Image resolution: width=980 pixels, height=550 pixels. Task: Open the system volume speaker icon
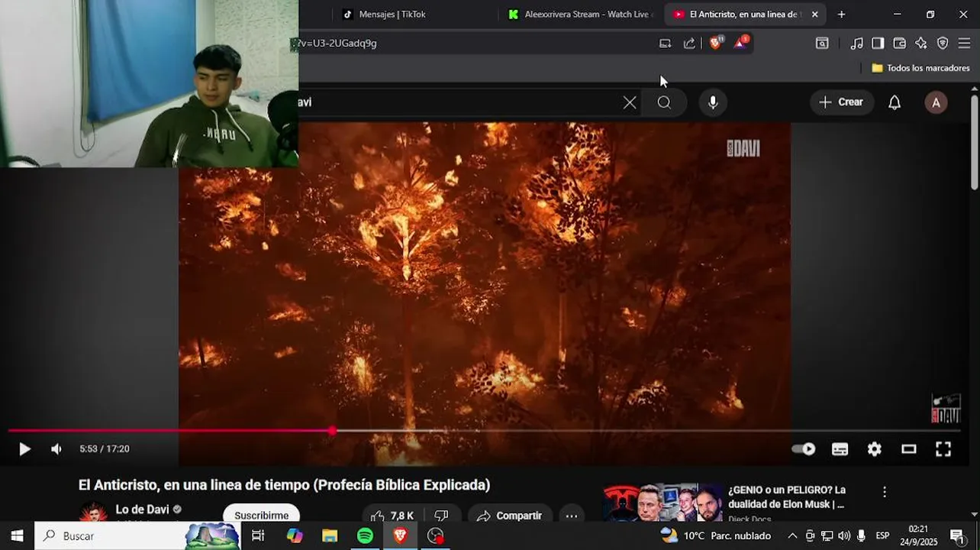tap(844, 535)
